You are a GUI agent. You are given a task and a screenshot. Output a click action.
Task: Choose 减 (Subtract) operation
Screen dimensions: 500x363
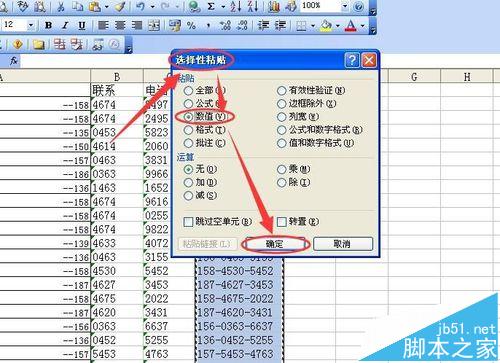188,195
